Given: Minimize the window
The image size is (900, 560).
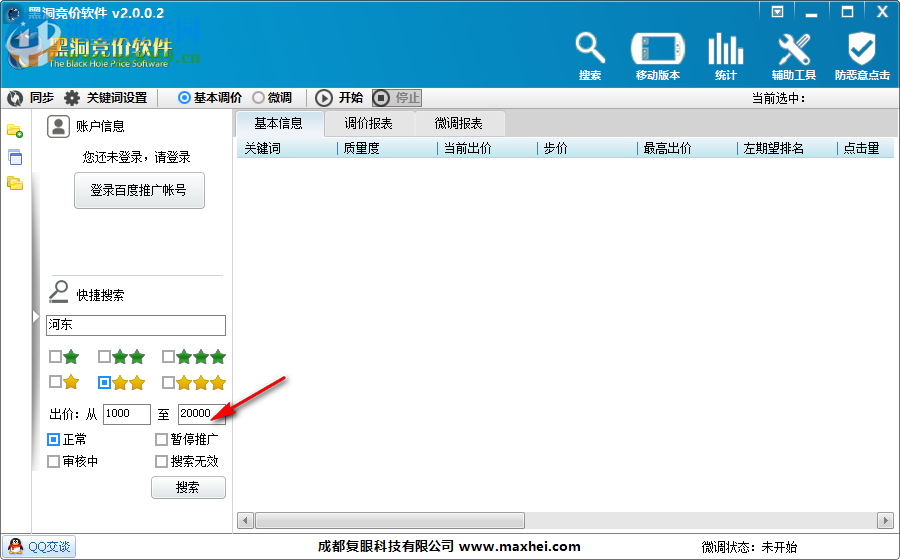Looking at the screenshot, I should coord(811,12).
